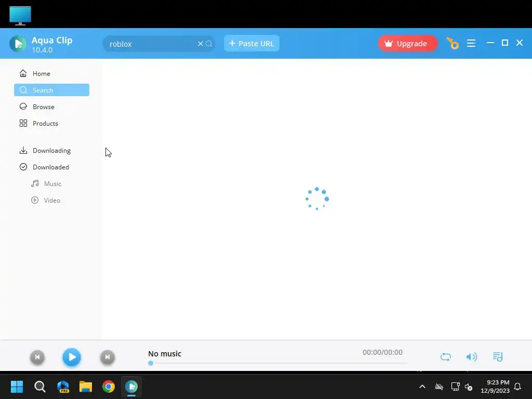Open the hamburger menu
Viewport: 532px width, 399px height.
[x=471, y=43]
